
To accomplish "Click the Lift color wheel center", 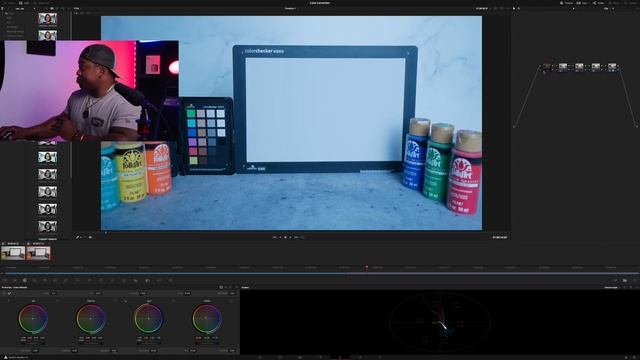I will [x=33, y=318].
